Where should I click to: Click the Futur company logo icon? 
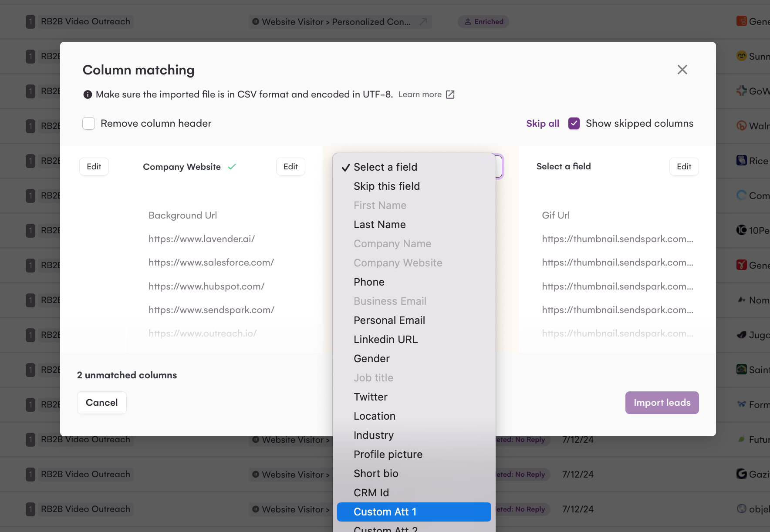point(741,439)
